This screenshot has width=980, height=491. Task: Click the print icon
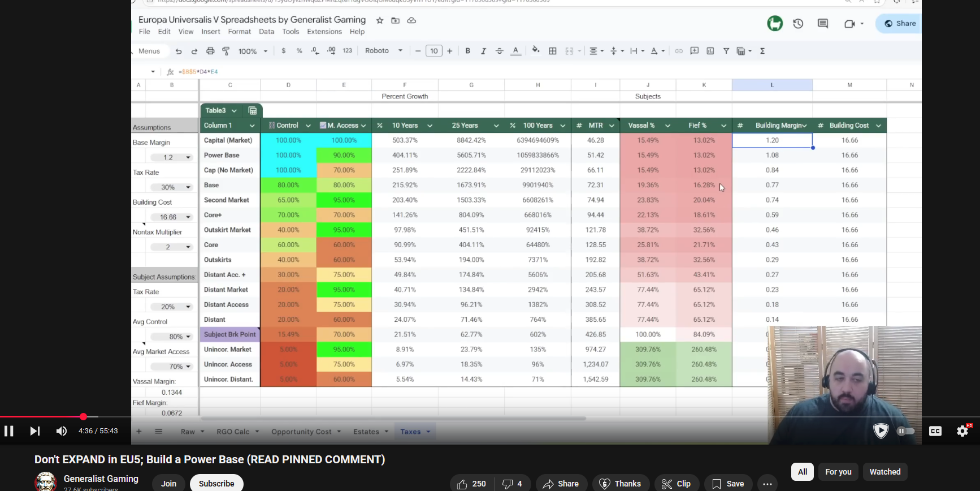210,51
